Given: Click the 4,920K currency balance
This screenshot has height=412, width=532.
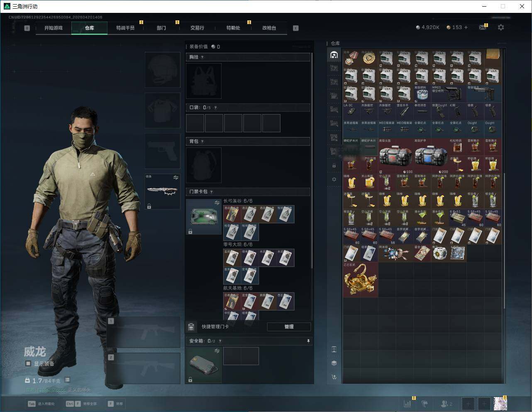Looking at the screenshot, I should pyautogui.click(x=427, y=27).
